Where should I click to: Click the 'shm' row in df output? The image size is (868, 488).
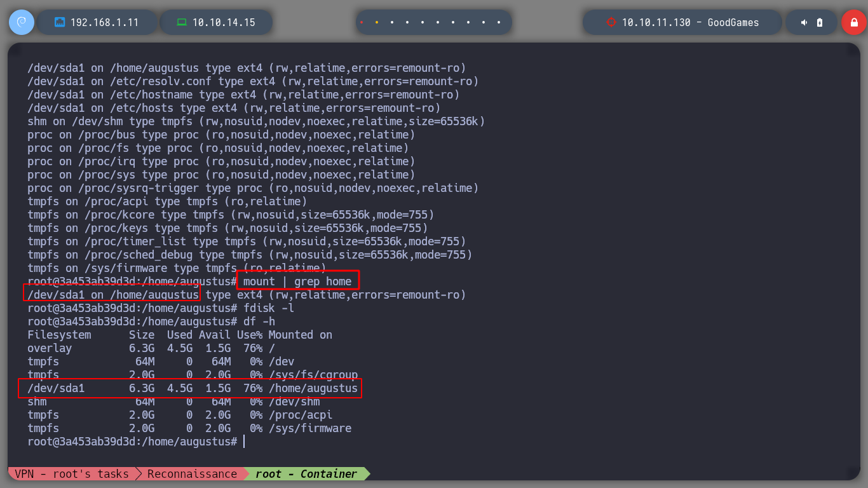[x=173, y=402]
